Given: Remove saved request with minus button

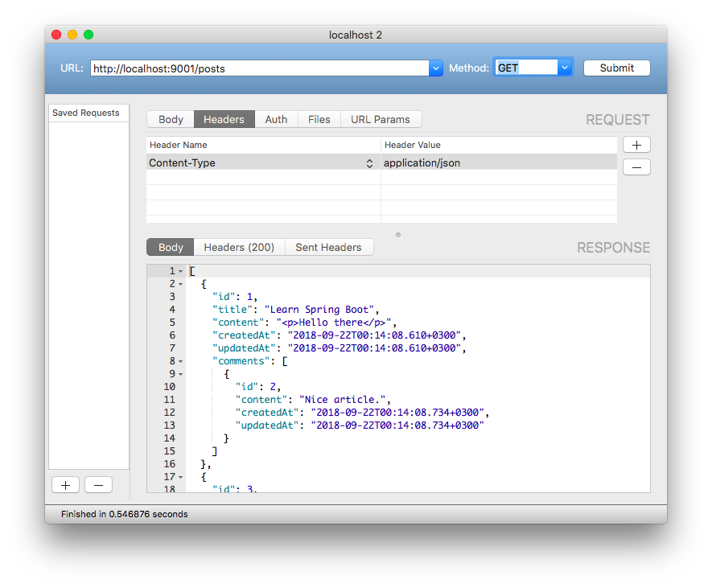Looking at the screenshot, I should (x=98, y=485).
